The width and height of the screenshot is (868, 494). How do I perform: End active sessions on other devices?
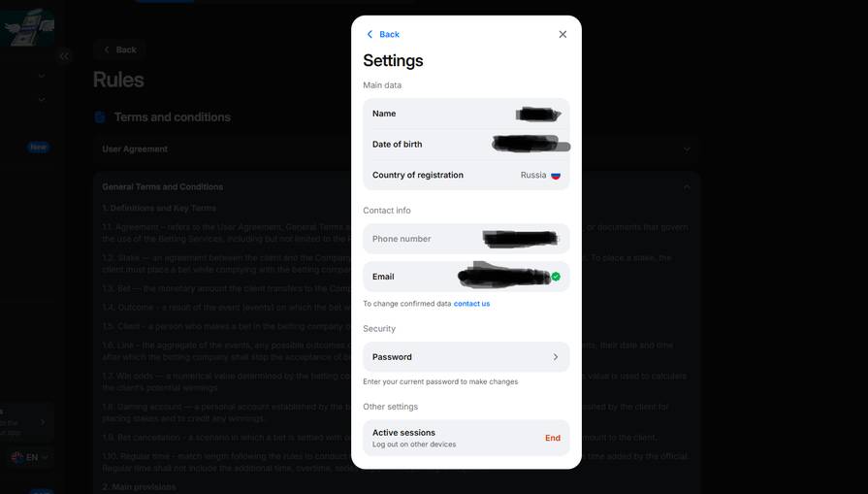(x=553, y=438)
